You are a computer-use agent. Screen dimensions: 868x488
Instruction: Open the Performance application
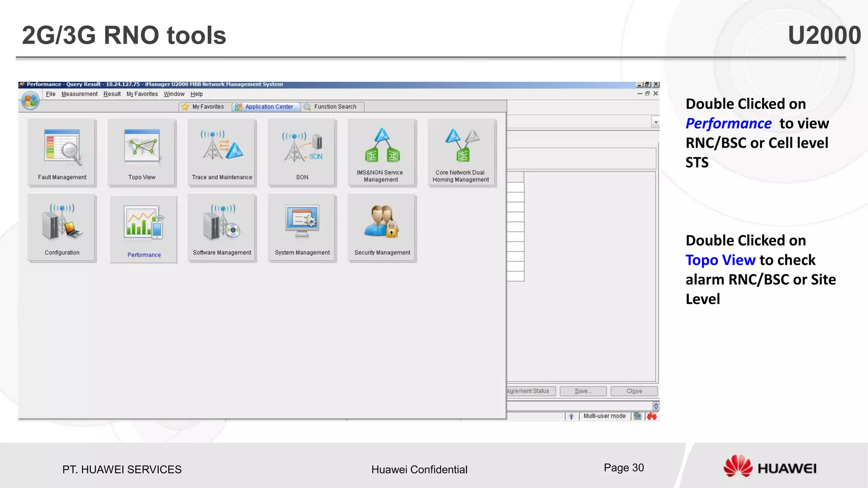pos(144,229)
